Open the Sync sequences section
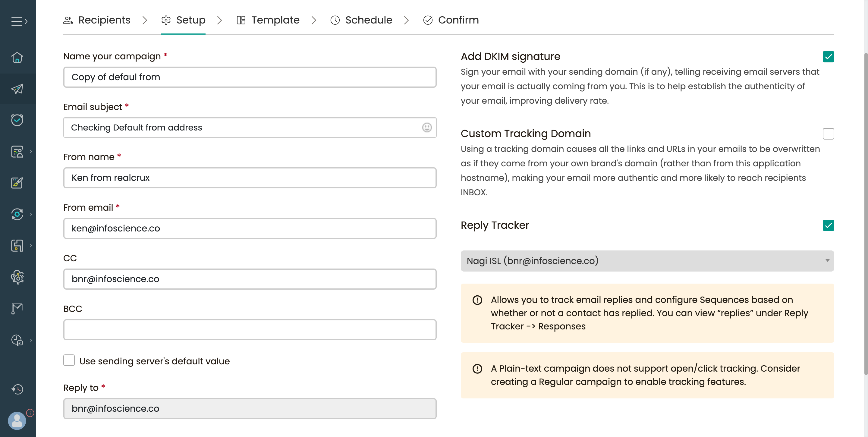The image size is (868, 437). point(17,214)
